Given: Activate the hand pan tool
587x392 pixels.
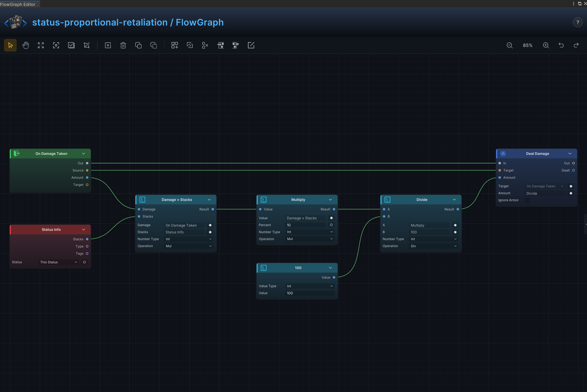Looking at the screenshot, I should (26, 45).
